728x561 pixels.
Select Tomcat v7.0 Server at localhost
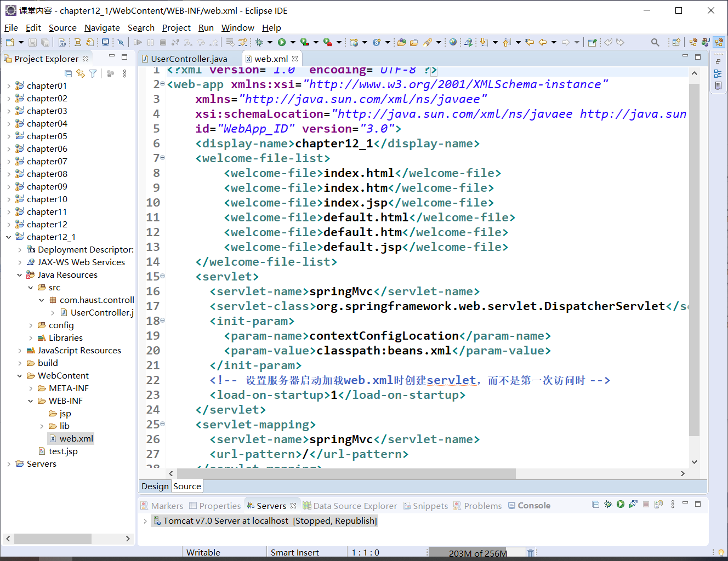pos(265,521)
